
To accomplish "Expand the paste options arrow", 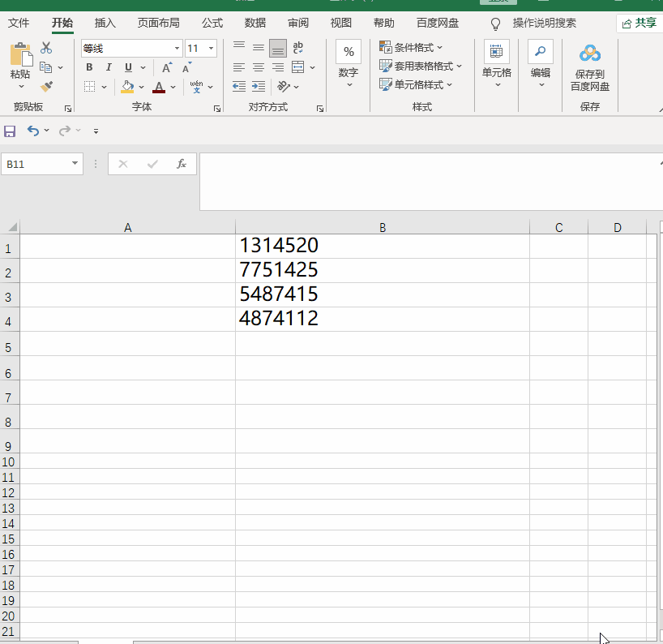I will 21,87.
